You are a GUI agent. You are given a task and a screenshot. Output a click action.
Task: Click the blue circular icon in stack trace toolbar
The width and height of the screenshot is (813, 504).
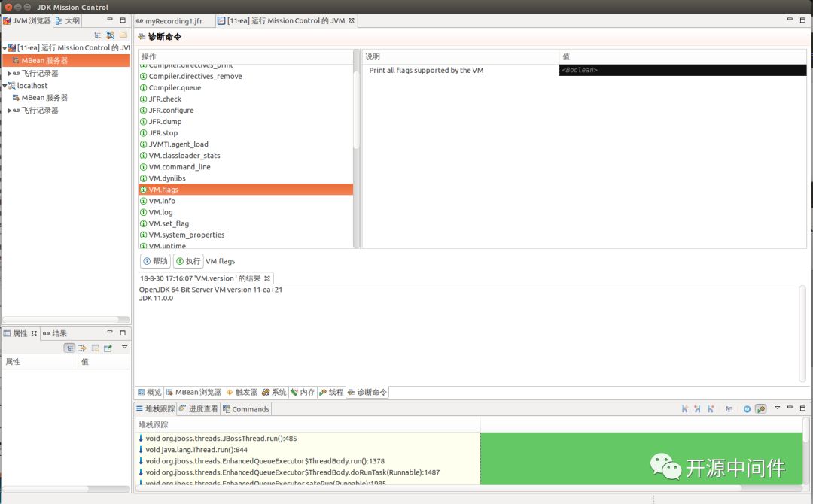point(748,408)
